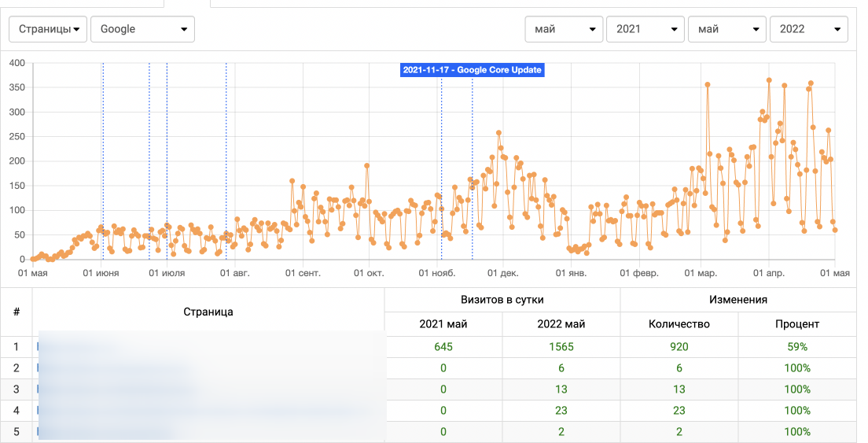Viewport: 868px width, 443px height.
Task: Click the 1565 visits cell in row 1
Action: click(561, 346)
